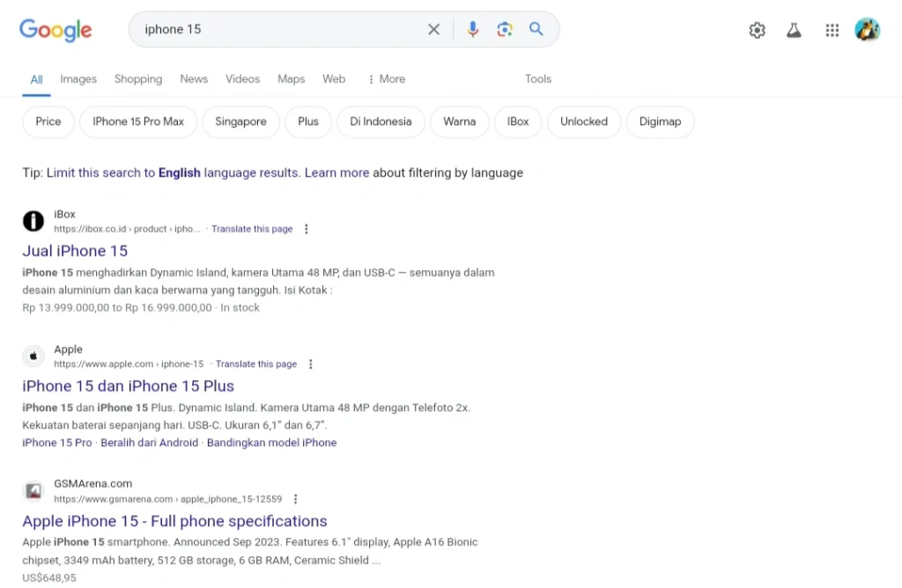Click the Apple site favicon
The image size is (902, 588).
(x=33, y=356)
